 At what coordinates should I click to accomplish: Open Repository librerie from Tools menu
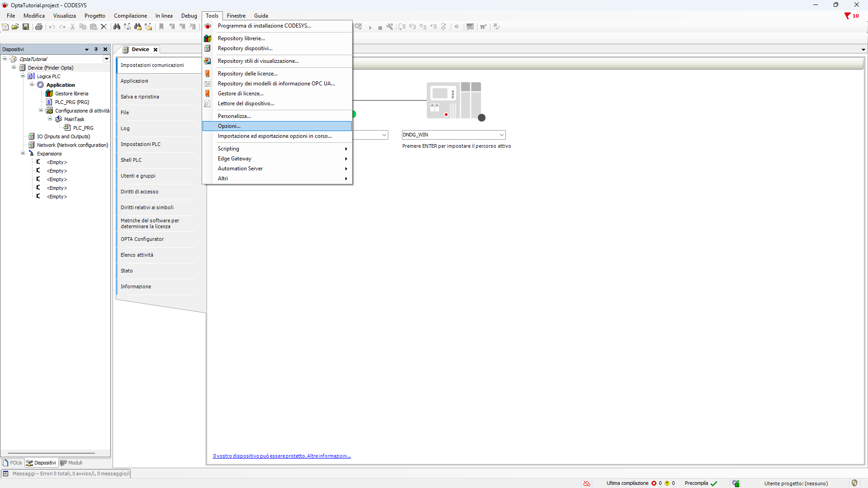(241, 38)
